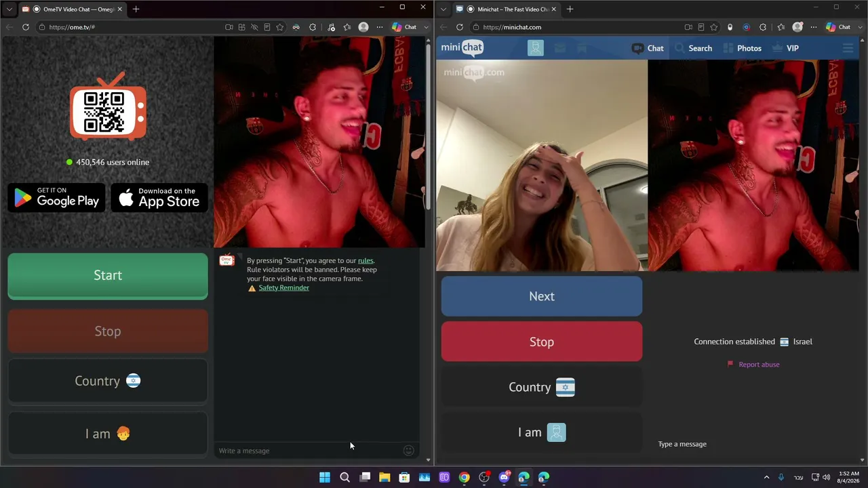
Task: Expand the Copilot dropdown in Minichat window
Action: [x=860, y=27]
